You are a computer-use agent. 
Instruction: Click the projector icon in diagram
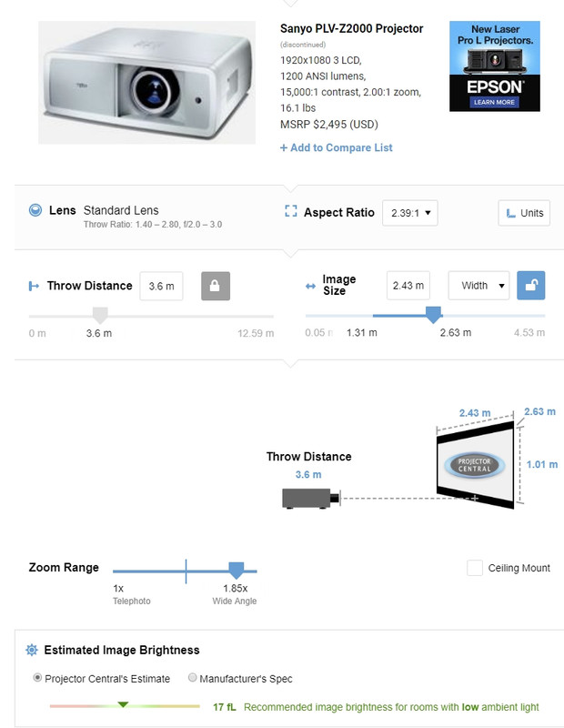click(x=311, y=499)
